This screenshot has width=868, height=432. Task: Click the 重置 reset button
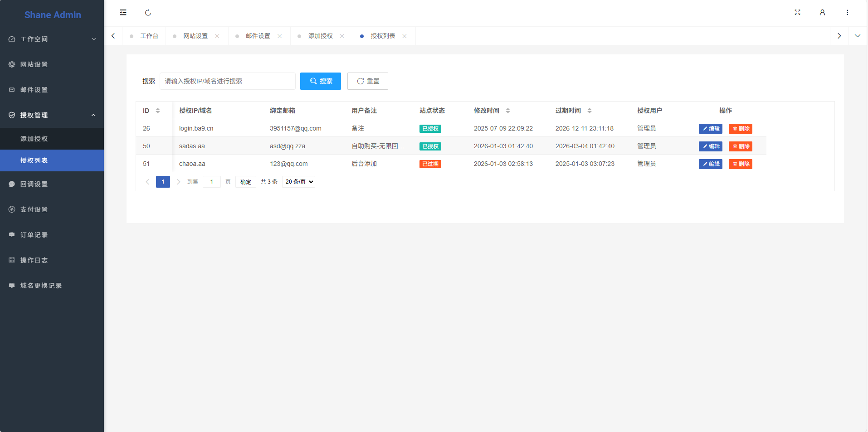coord(368,81)
